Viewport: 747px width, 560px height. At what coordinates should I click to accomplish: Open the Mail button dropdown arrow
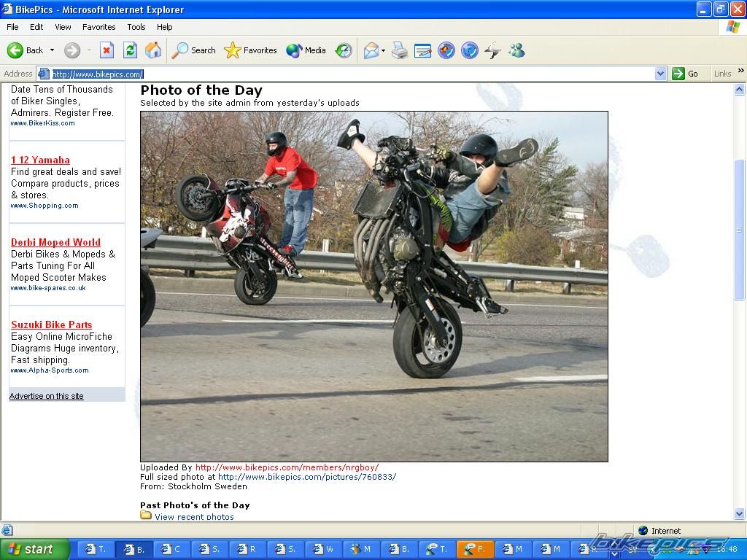pyautogui.click(x=384, y=50)
